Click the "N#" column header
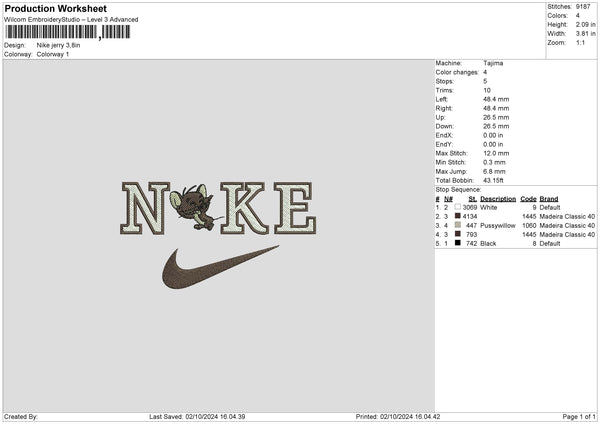600x424 pixels. click(448, 199)
